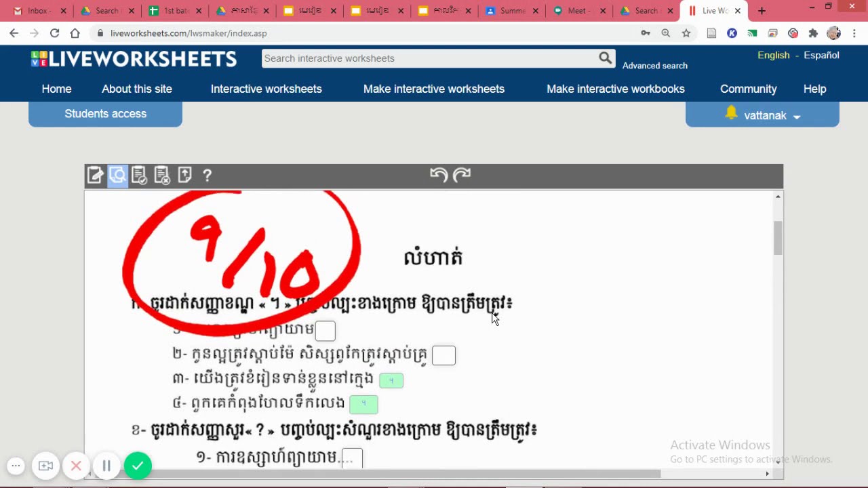Click the worksheet scroll up arrow
The height and width of the screenshot is (488, 868).
pyautogui.click(x=778, y=197)
